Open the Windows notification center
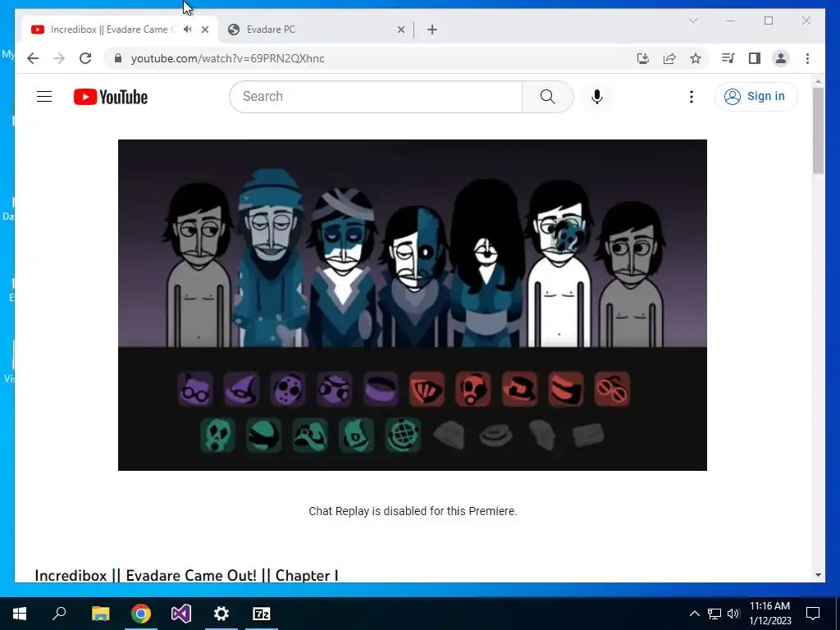 813,614
